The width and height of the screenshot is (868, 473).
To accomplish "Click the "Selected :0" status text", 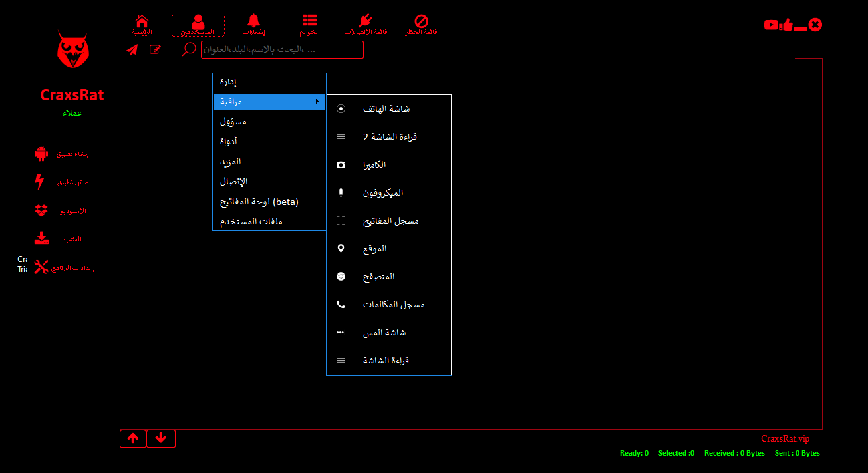I will pos(676,454).
